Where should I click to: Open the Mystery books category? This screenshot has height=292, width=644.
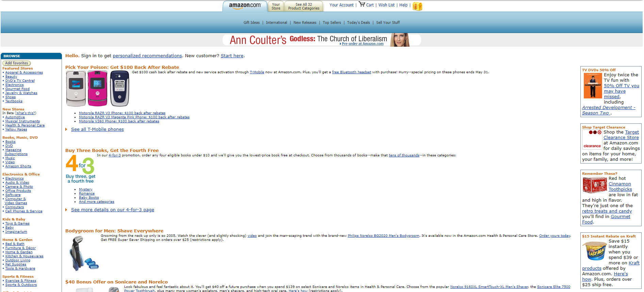click(86, 189)
